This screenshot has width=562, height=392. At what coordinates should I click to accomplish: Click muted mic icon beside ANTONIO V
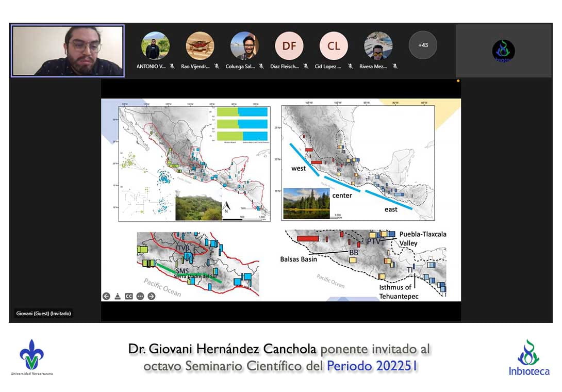[172, 67]
